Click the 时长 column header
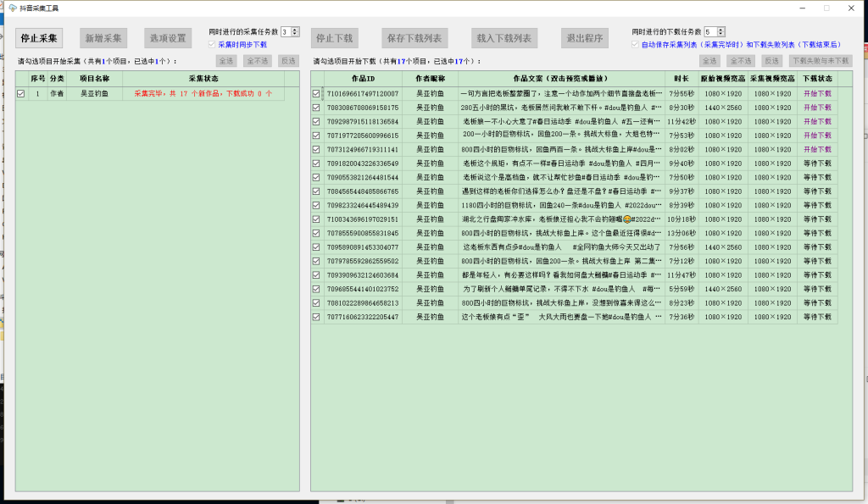The image size is (868, 504). (x=682, y=79)
